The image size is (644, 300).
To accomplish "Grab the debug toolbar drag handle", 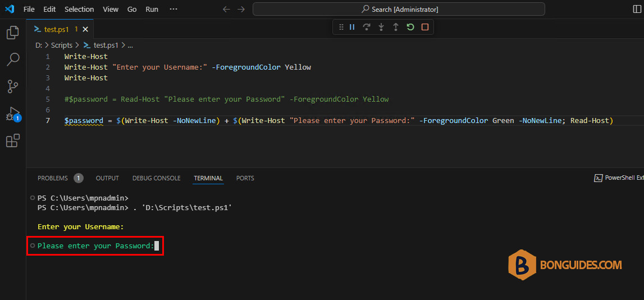I will pyautogui.click(x=341, y=27).
